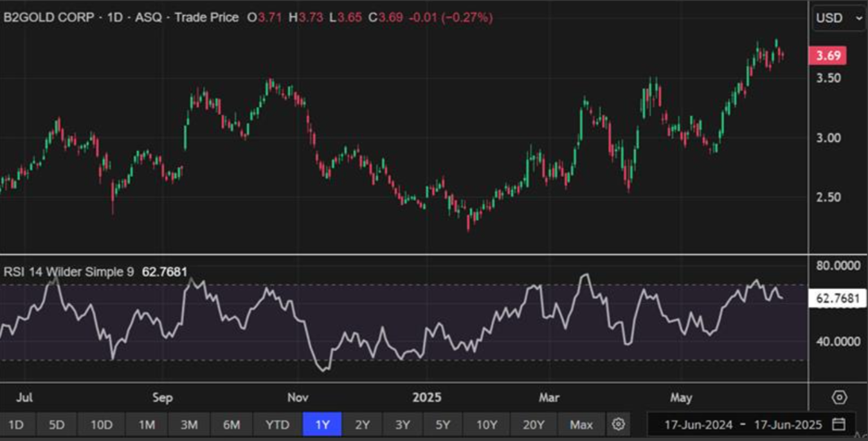The width and height of the screenshot is (868, 441).
Task: Click the chart target/reset icon on time axis
Action: pyautogui.click(x=839, y=397)
